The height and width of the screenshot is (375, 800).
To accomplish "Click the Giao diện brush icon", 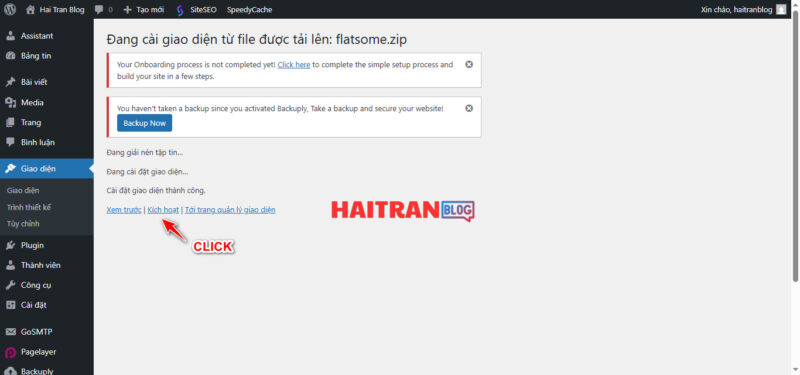I will (x=10, y=169).
